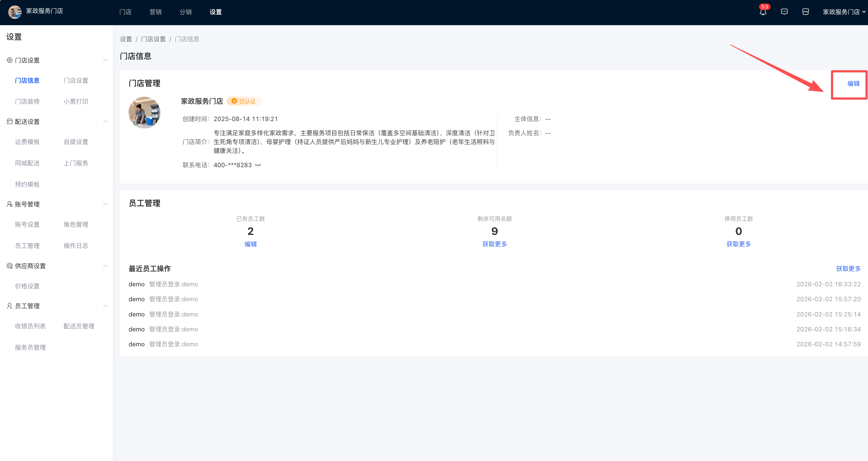Click 编辑 link in 门店管理 card
The height and width of the screenshot is (461, 868).
click(x=853, y=83)
